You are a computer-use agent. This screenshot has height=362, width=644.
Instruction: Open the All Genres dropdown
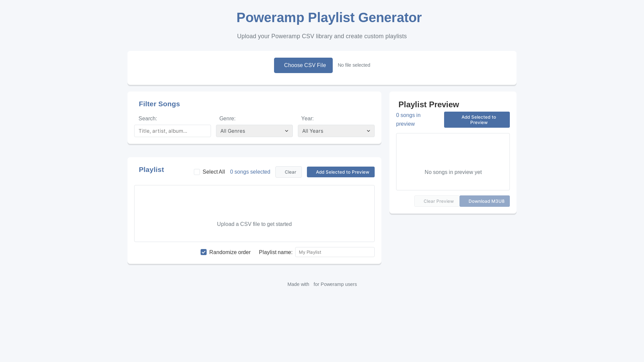coord(254,131)
